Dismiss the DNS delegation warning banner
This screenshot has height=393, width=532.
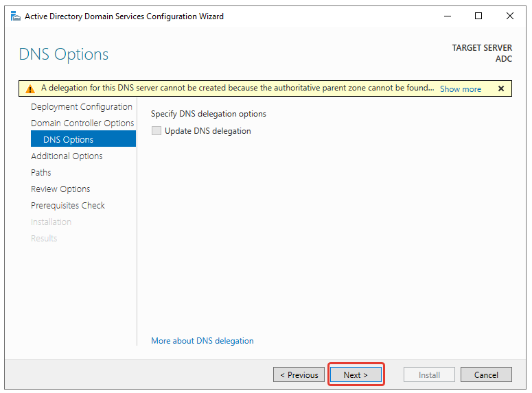500,88
